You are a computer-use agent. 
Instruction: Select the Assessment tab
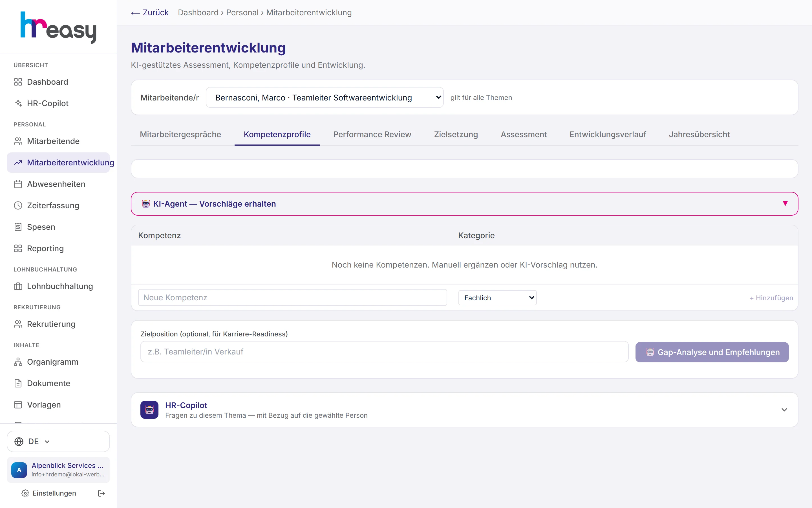[x=524, y=134]
